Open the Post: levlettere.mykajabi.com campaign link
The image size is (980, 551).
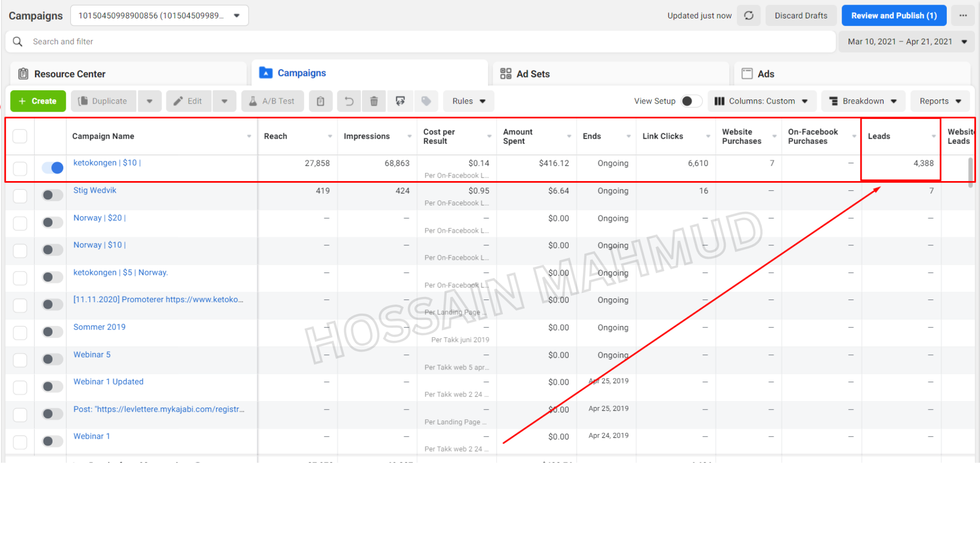point(159,409)
